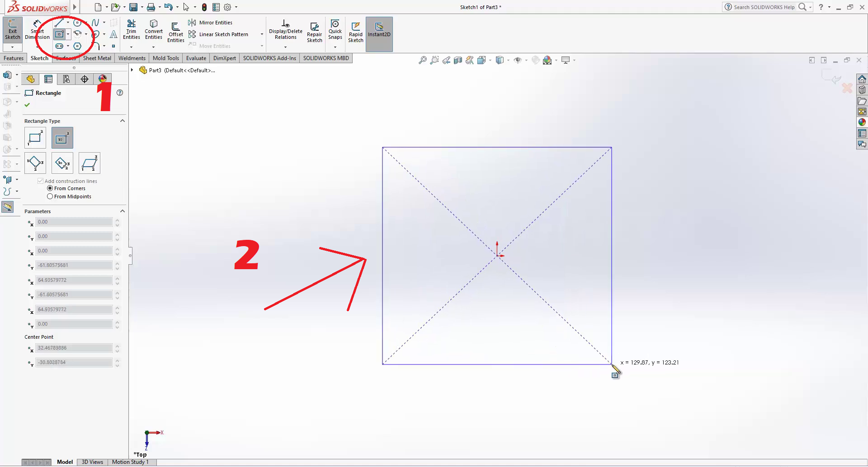This screenshot has height=467, width=868.
Task: Open the Sheet Metal tab
Action: pyautogui.click(x=97, y=58)
